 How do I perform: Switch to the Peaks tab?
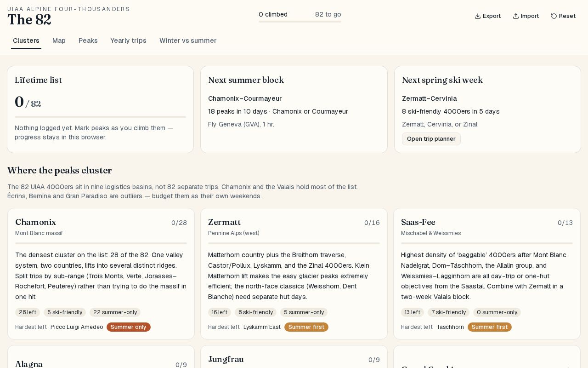(x=88, y=40)
